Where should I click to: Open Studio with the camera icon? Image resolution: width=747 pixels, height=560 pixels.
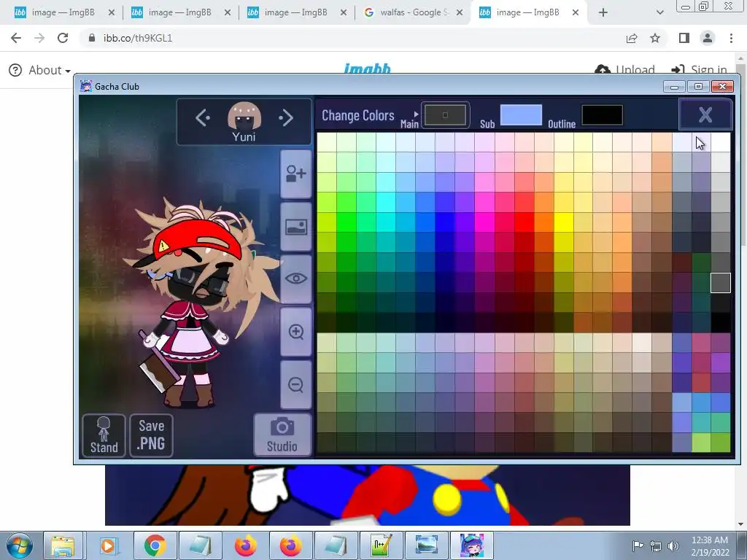pyautogui.click(x=282, y=435)
